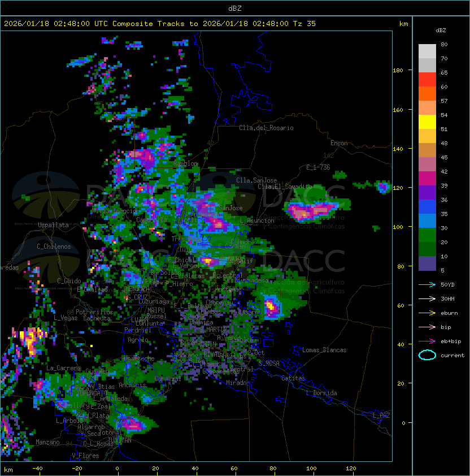Click the 'Clla.SanJose' map label
470x476 pixels.
tap(256, 180)
